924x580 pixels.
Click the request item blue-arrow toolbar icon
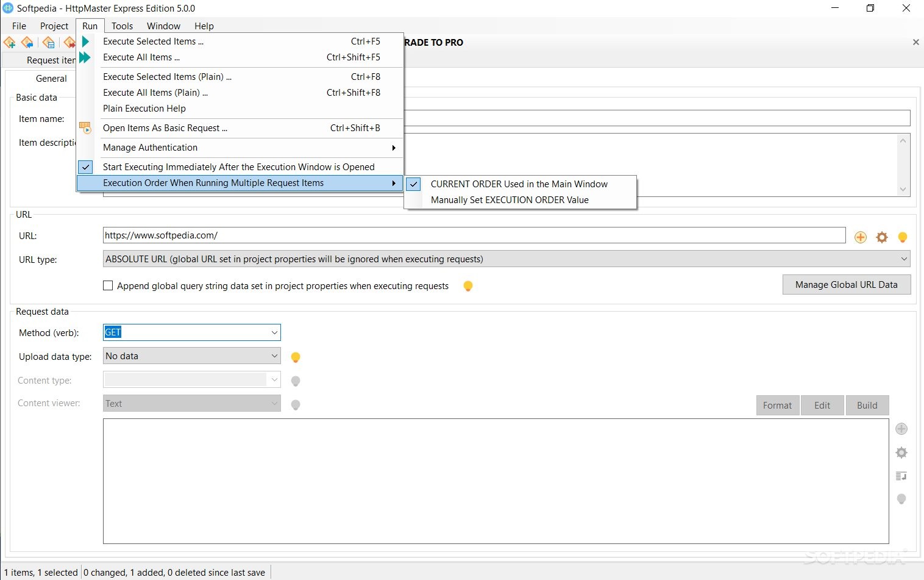click(27, 43)
